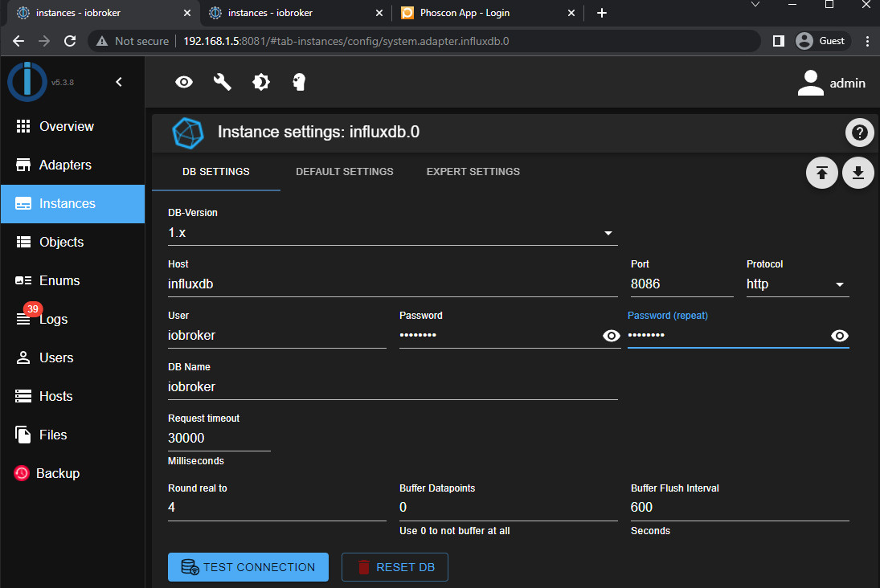The width and height of the screenshot is (880, 588).
Task: Click the Host input field
Action: [x=393, y=284]
